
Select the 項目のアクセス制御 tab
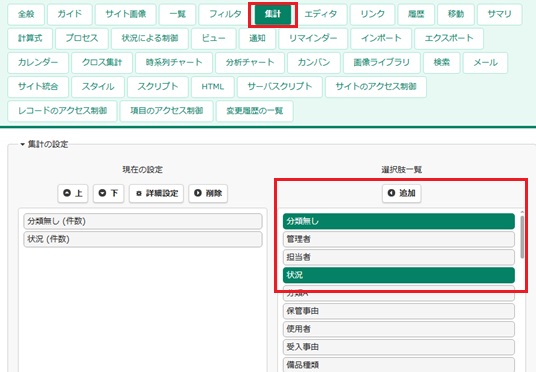(x=166, y=111)
